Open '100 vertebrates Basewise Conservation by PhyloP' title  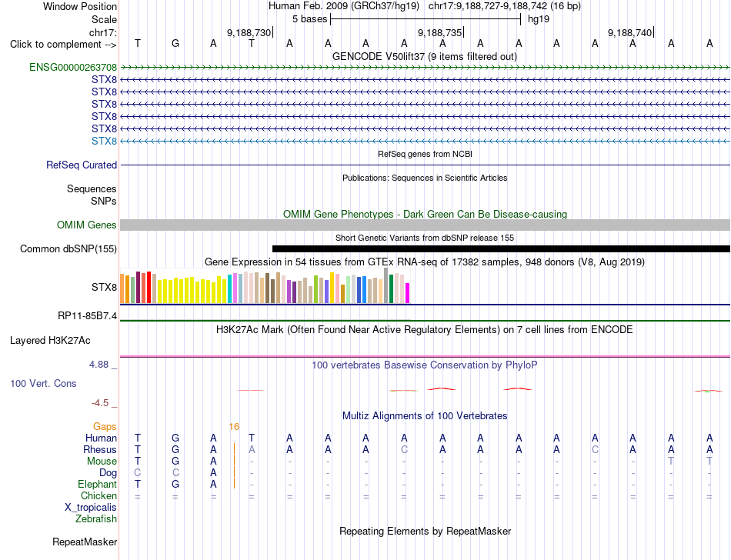coord(424,365)
